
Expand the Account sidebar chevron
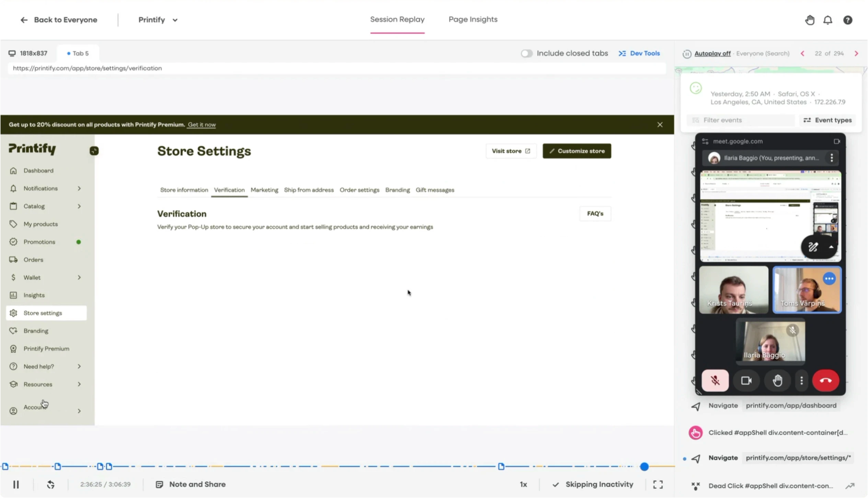pos(79,411)
